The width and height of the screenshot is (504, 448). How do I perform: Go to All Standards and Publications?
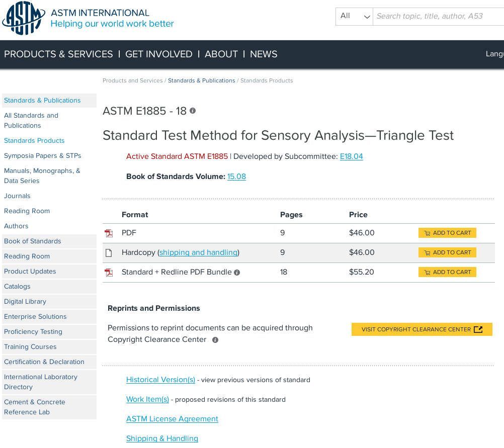31,120
